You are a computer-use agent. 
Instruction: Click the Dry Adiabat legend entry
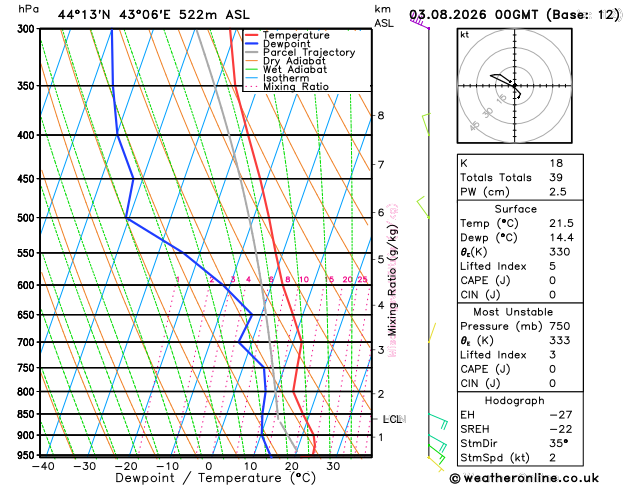coord(294,61)
